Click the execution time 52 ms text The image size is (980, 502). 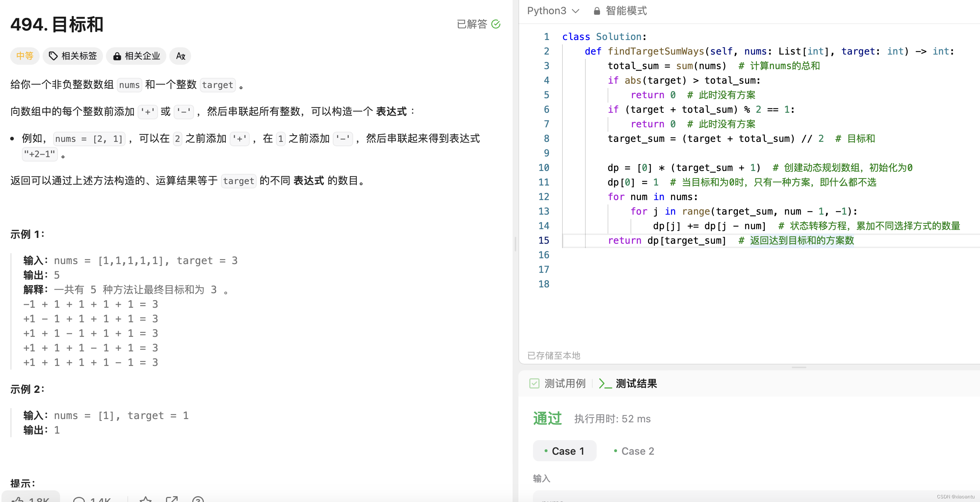612,419
